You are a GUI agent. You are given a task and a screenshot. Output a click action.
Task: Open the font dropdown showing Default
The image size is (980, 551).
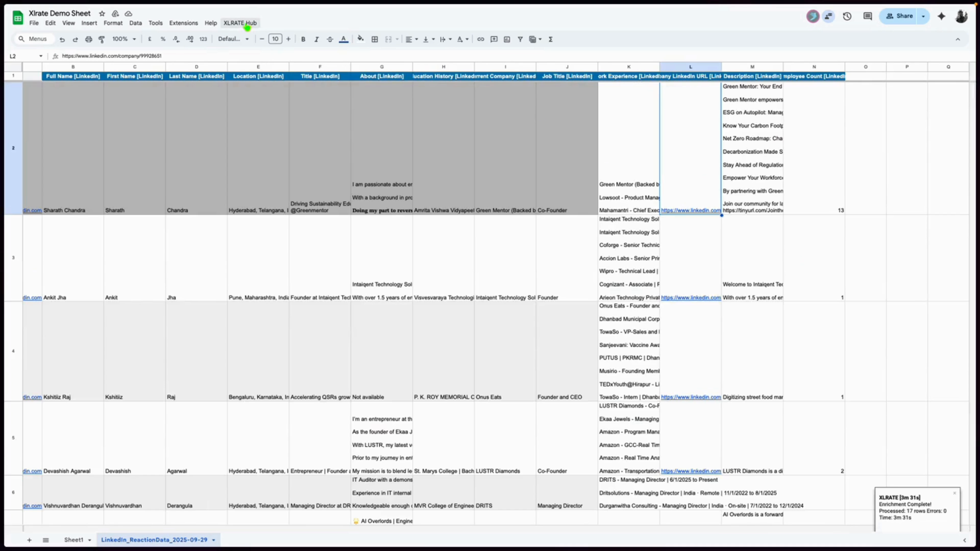tap(233, 39)
